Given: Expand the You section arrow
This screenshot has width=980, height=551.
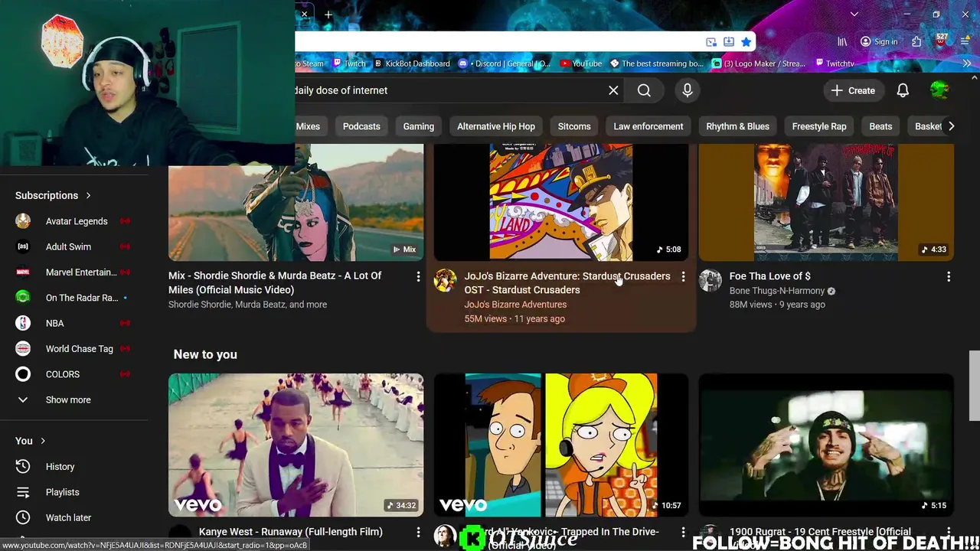Looking at the screenshot, I should pos(43,441).
